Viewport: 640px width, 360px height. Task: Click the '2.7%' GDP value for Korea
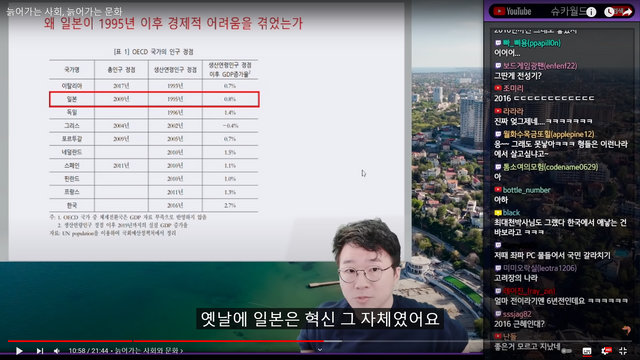pos(230,205)
